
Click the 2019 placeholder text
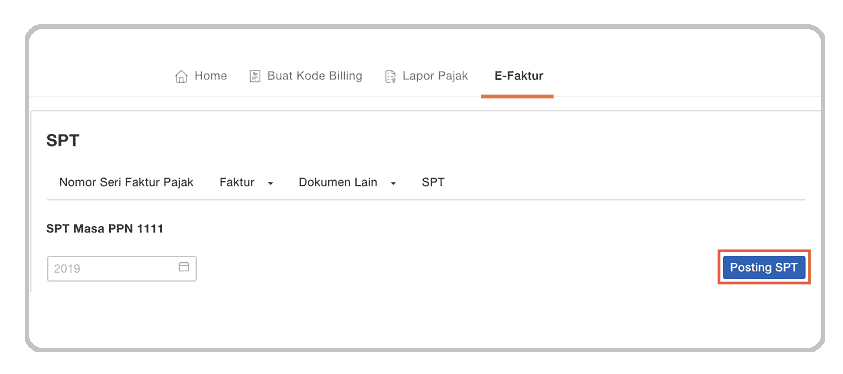click(67, 269)
